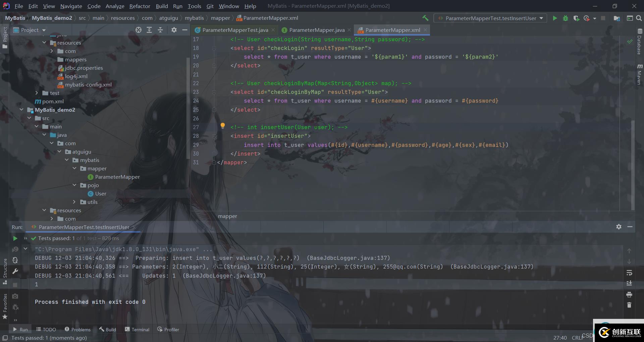644x342 pixels.
Task: Close the ParameterMapper.xml tab
Action: tap(425, 30)
